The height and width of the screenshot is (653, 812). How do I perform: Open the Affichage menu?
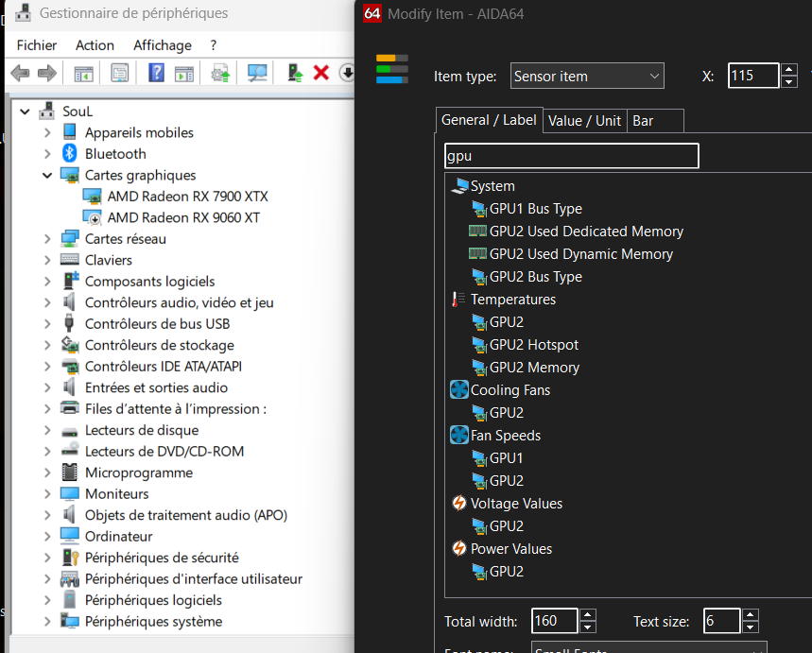point(163,45)
